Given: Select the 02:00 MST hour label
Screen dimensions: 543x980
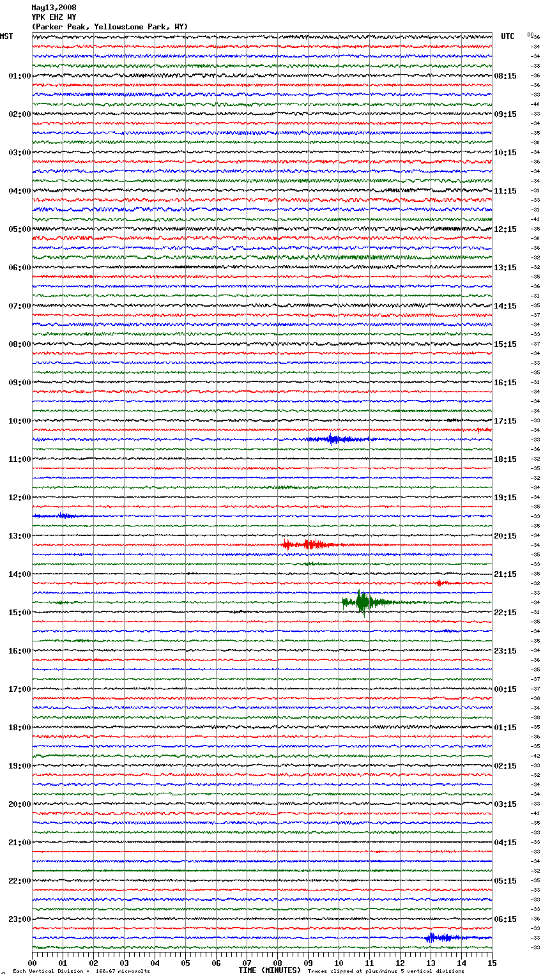Looking at the screenshot, I should pos(20,114).
